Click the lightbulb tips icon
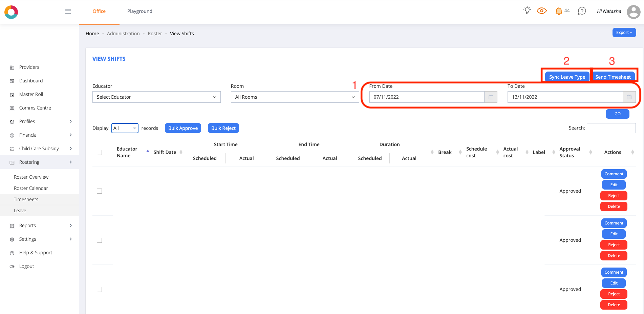The height and width of the screenshot is (314, 644). pyautogui.click(x=527, y=11)
